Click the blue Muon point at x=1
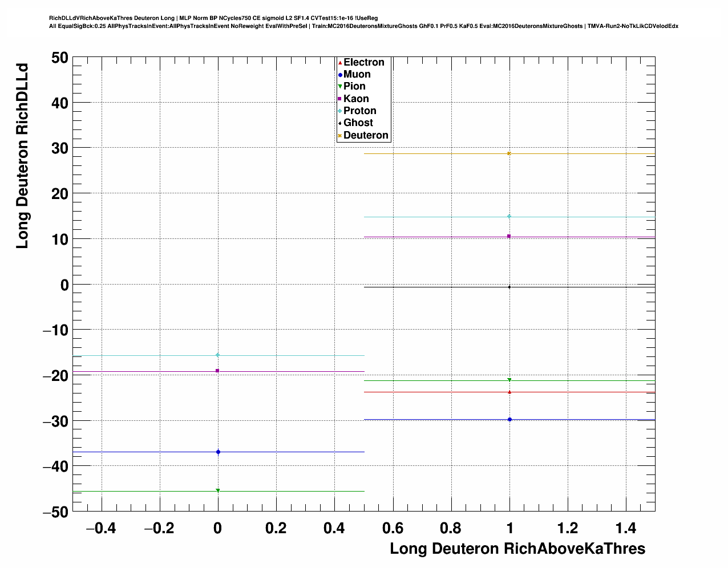This screenshot has width=728, height=568. (509, 420)
